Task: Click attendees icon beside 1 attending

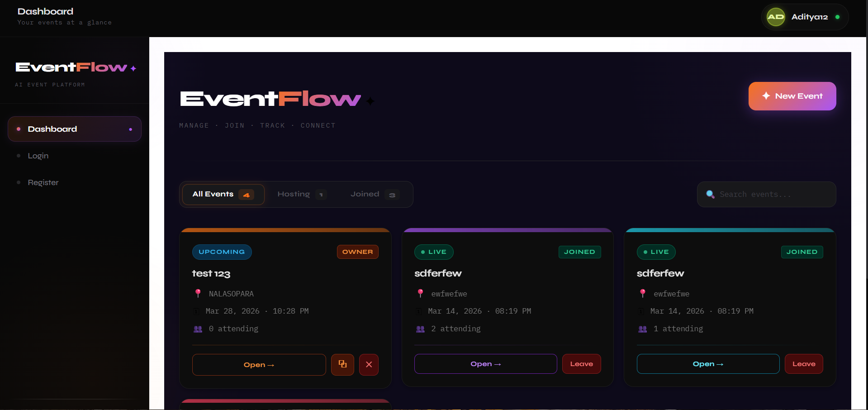Action: tap(642, 329)
